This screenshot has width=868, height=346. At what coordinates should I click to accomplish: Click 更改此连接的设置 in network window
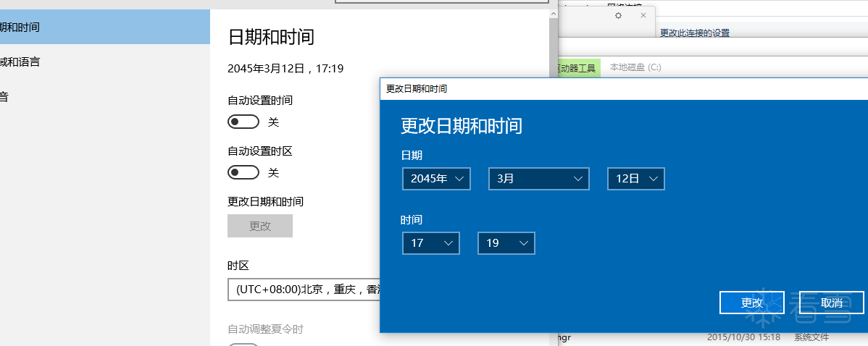tap(695, 33)
